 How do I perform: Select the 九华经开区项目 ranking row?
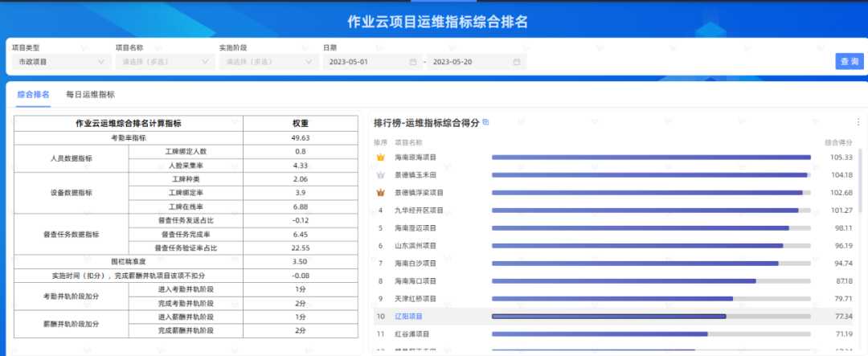point(419,211)
